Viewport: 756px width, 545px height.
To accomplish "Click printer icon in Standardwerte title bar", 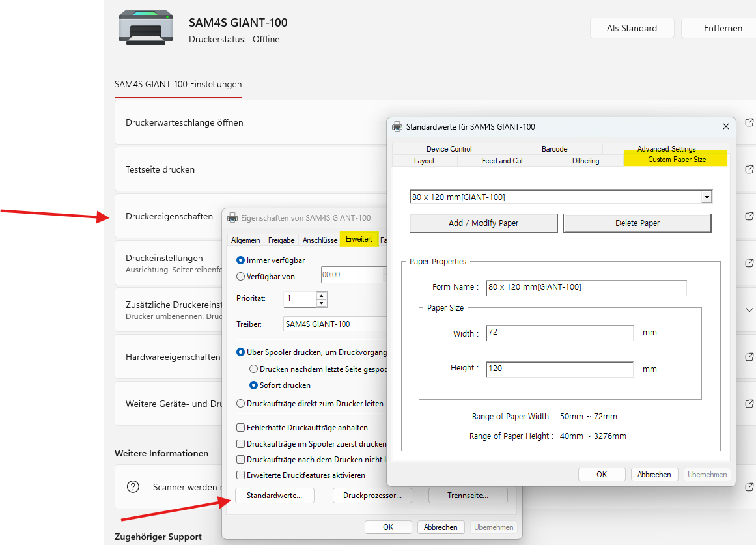I will tap(397, 127).
